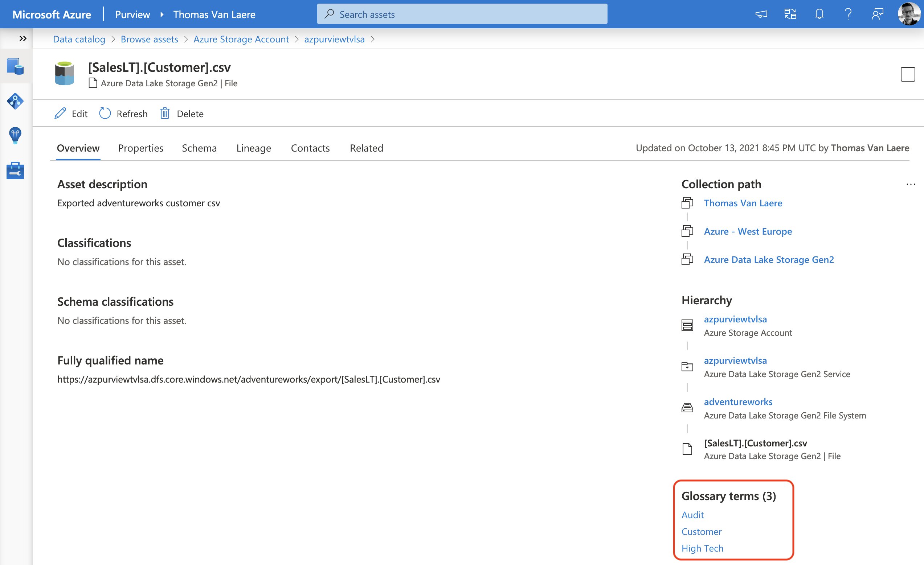Open the Management toolbox sidebar icon
The width and height of the screenshot is (924, 565).
(15, 170)
